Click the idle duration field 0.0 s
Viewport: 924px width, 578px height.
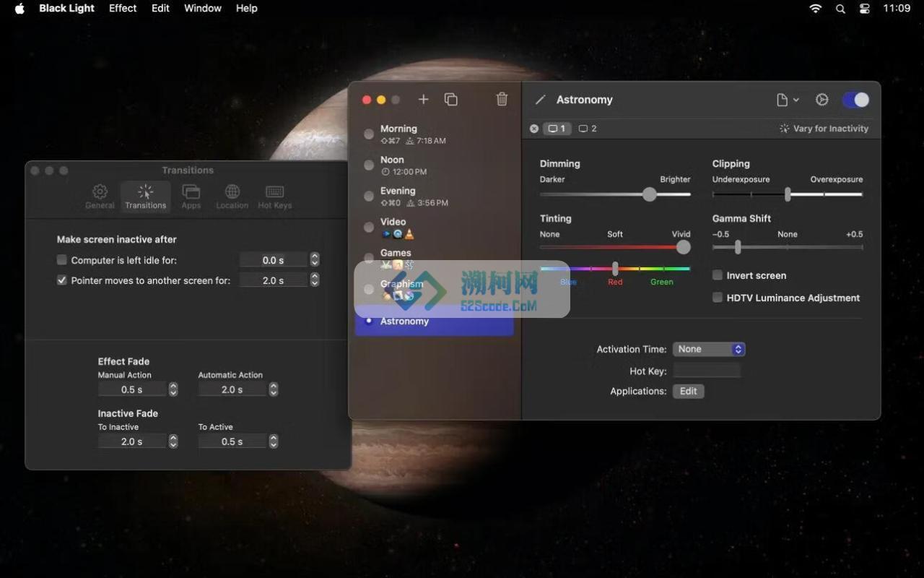click(x=274, y=260)
